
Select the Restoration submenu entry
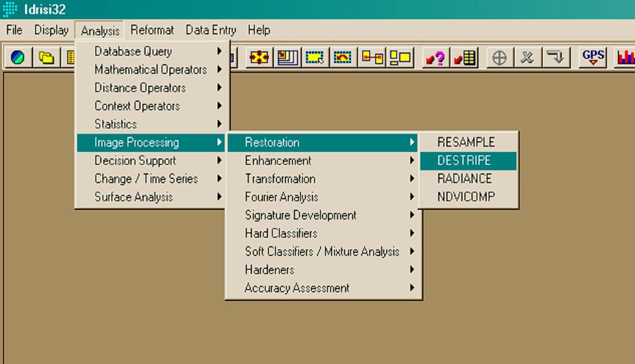click(x=322, y=143)
